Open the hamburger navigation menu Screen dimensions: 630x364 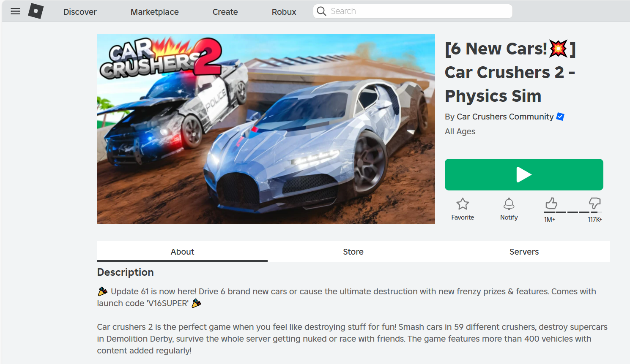click(x=16, y=11)
